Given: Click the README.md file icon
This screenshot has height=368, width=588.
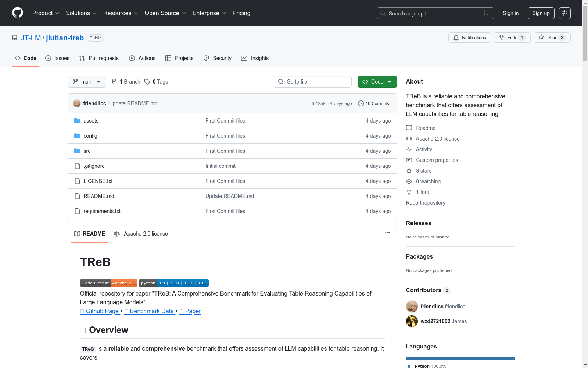Looking at the screenshot, I should (77, 196).
